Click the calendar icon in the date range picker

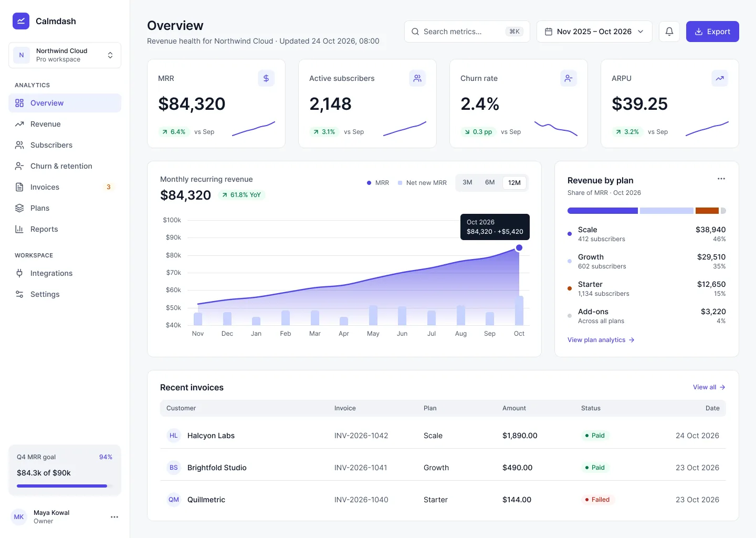[x=549, y=32]
